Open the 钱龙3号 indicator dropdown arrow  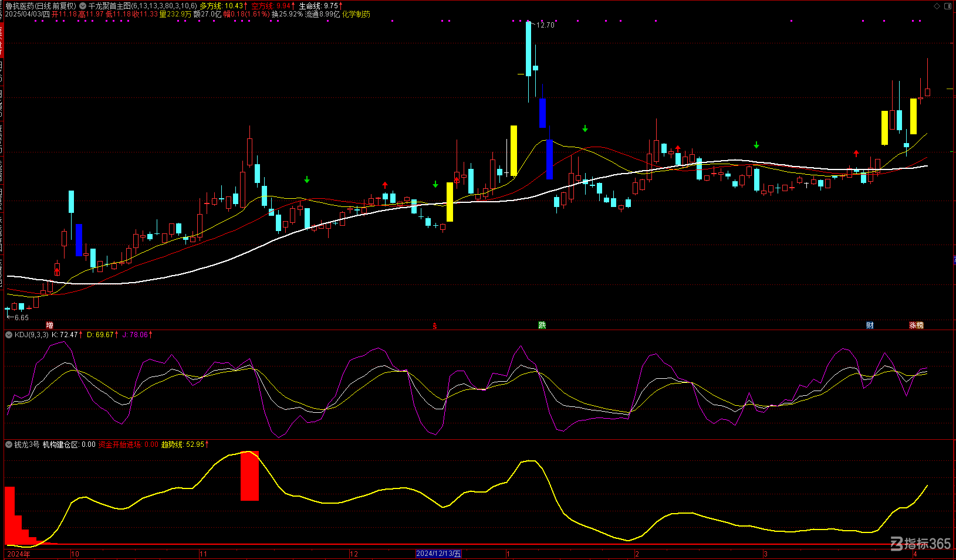click(9, 444)
